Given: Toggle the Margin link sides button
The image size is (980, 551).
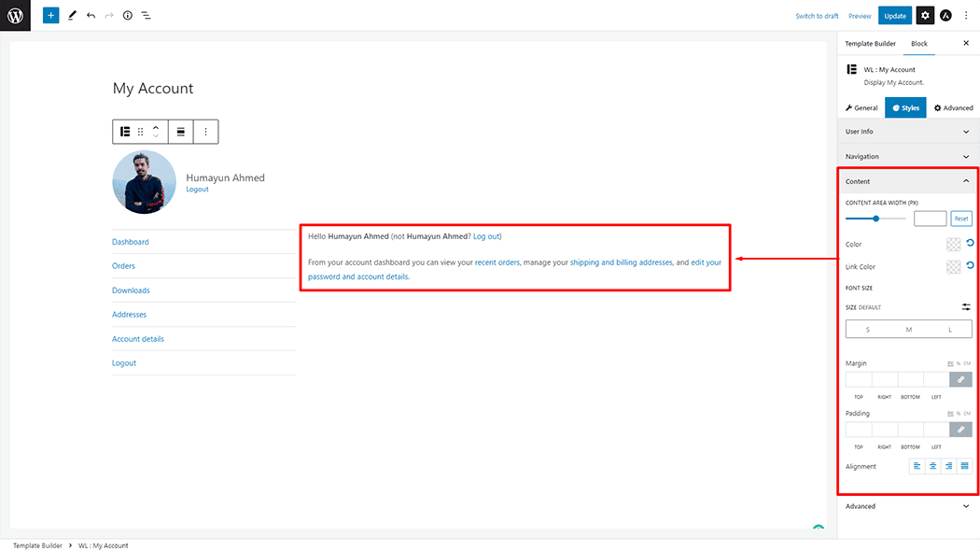Looking at the screenshot, I should coord(960,379).
